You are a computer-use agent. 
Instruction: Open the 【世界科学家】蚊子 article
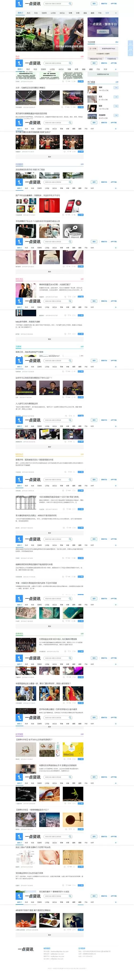coord(34,739)
